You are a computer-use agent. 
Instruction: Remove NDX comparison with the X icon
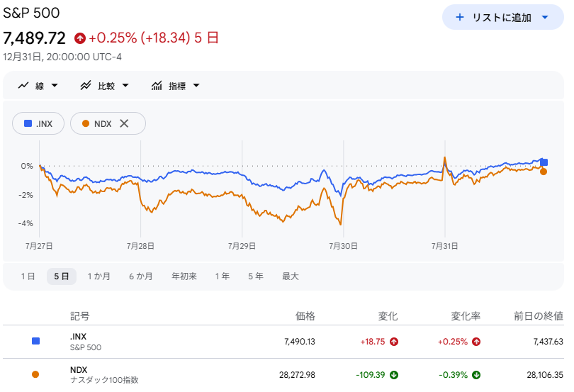point(124,123)
